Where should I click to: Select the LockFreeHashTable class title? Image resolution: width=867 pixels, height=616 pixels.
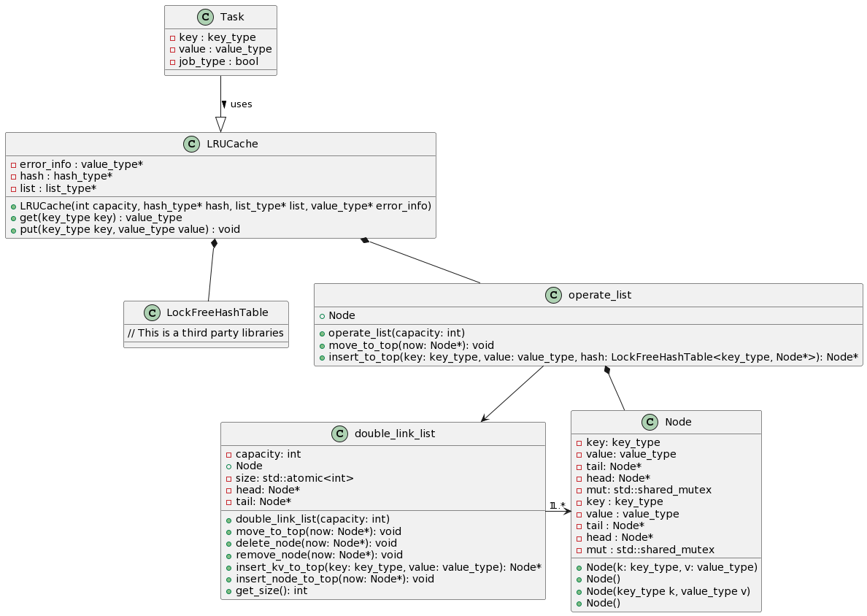coord(217,313)
